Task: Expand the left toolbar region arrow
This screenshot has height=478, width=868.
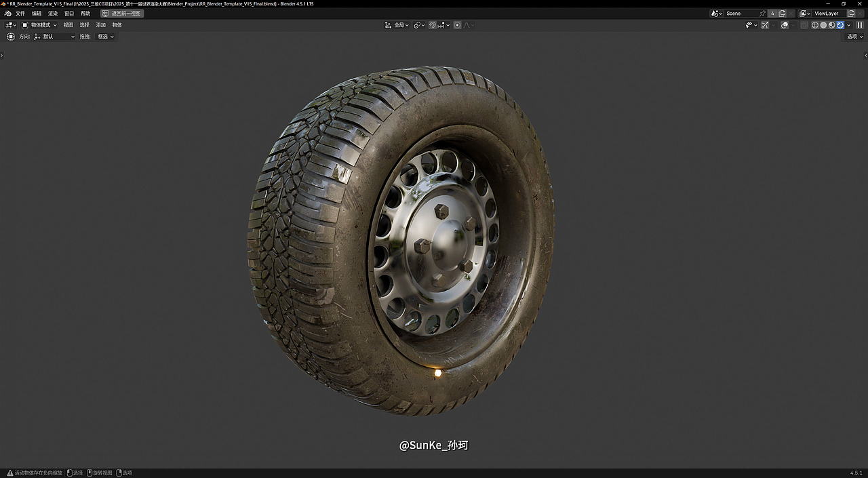Action: point(2,56)
